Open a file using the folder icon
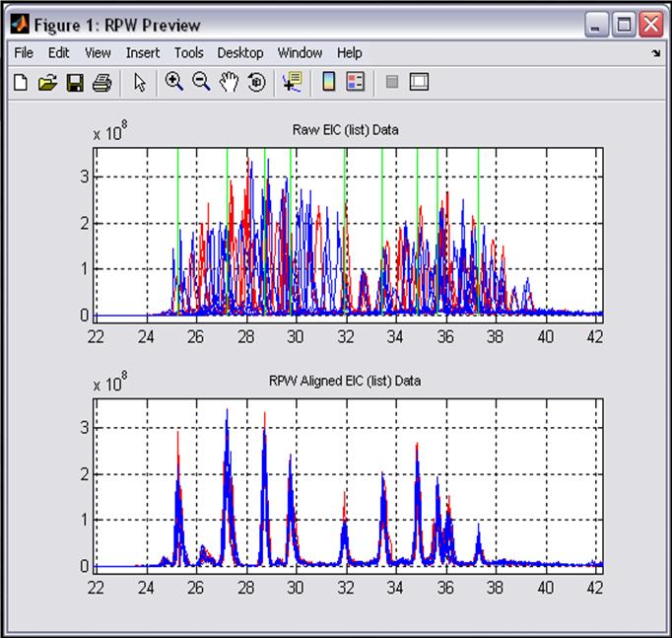 (47, 84)
